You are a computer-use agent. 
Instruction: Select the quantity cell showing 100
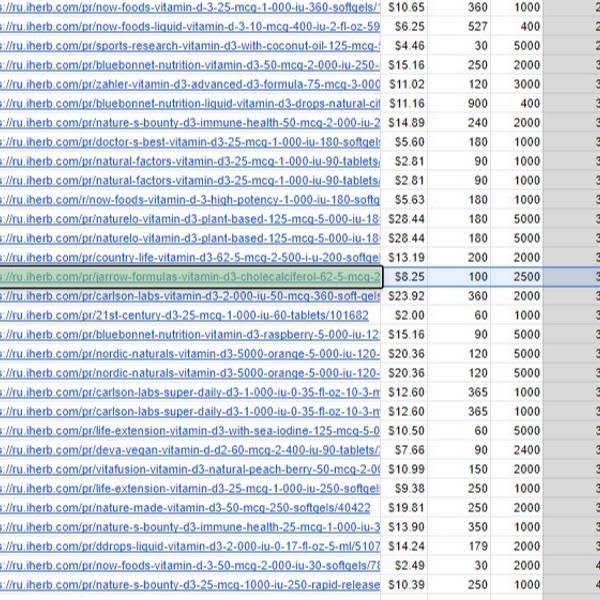click(459, 277)
